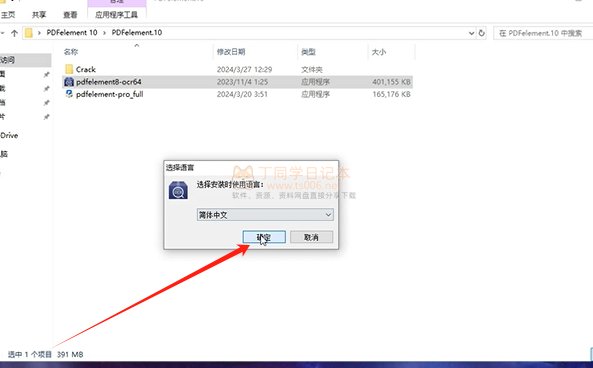This screenshot has width=593, height=368.
Task: Sort by 修改日期 column header
Action: click(231, 52)
